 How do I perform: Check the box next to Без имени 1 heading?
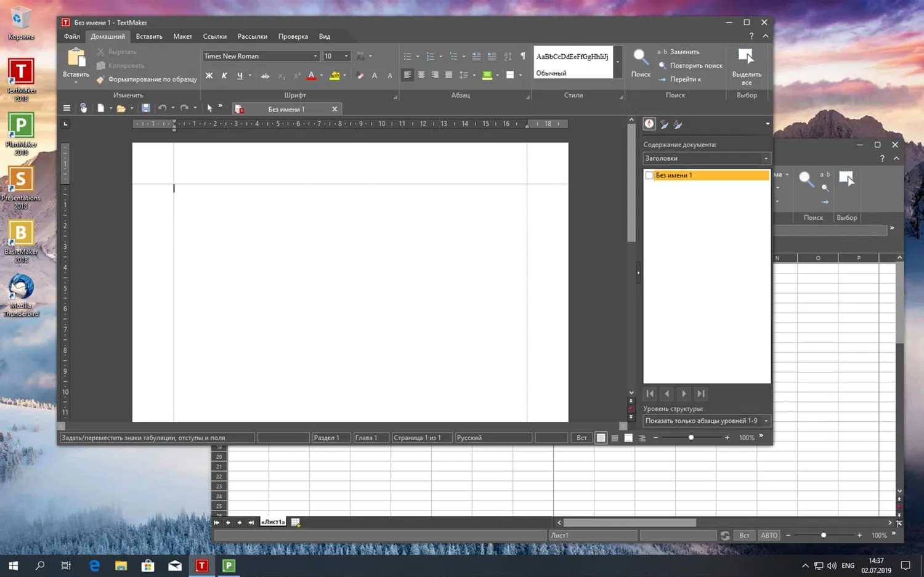[x=649, y=175]
